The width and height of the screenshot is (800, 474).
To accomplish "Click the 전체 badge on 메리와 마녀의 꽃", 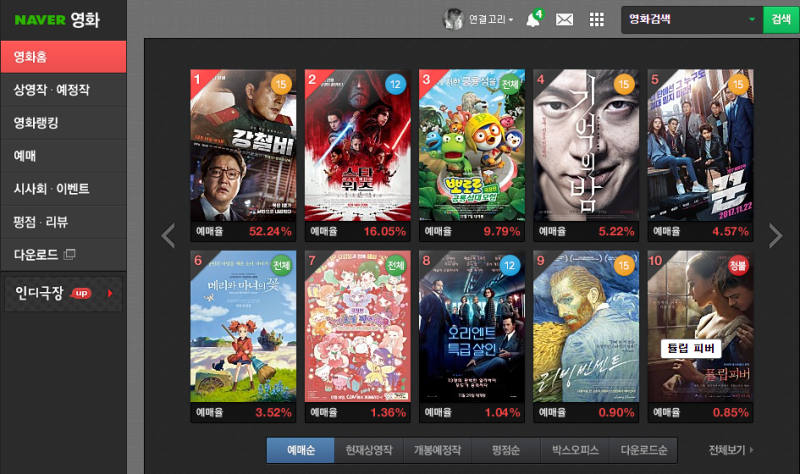I will [x=281, y=265].
